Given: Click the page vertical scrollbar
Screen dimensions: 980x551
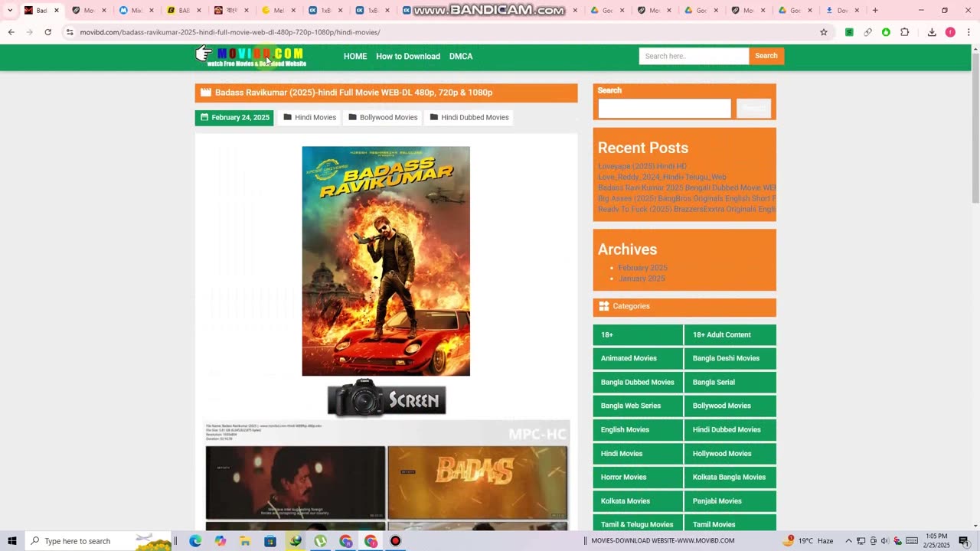Looking at the screenshot, I should pos(975,287).
